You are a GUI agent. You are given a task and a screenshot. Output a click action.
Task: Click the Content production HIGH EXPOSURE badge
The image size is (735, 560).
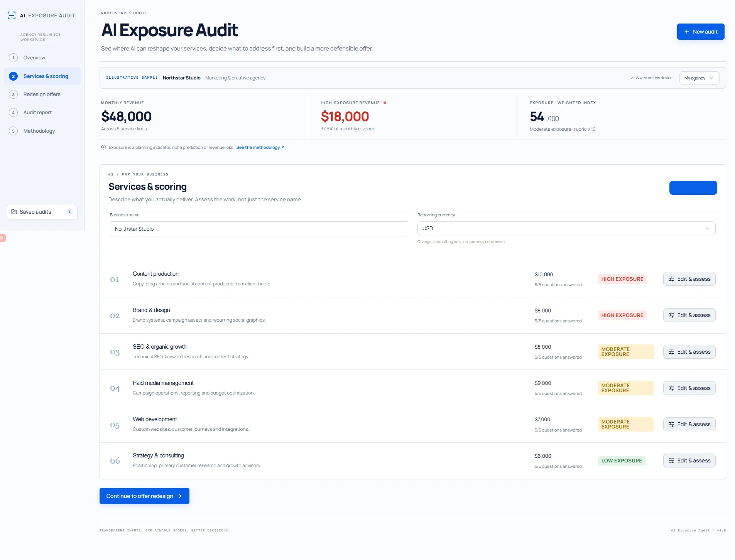(622, 279)
